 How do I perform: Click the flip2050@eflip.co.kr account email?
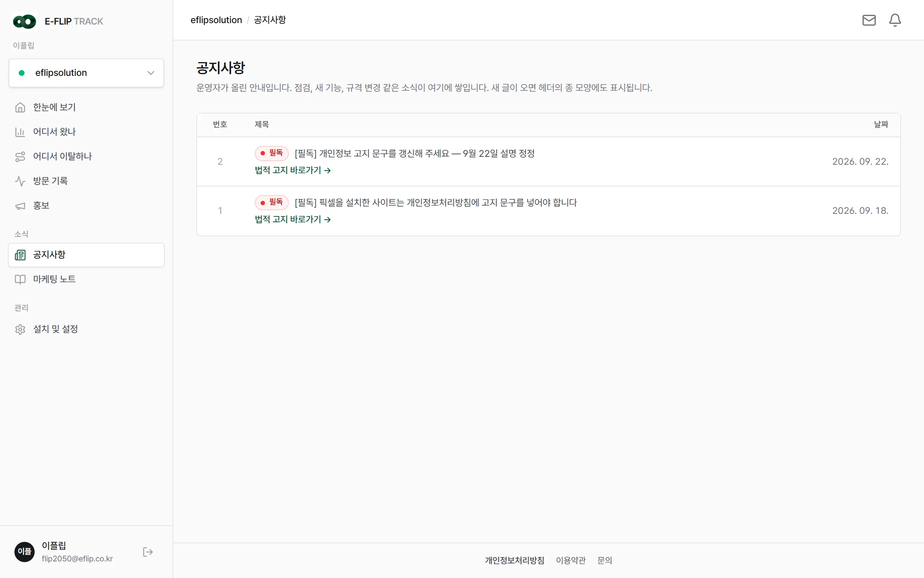[x=77, y=559]
